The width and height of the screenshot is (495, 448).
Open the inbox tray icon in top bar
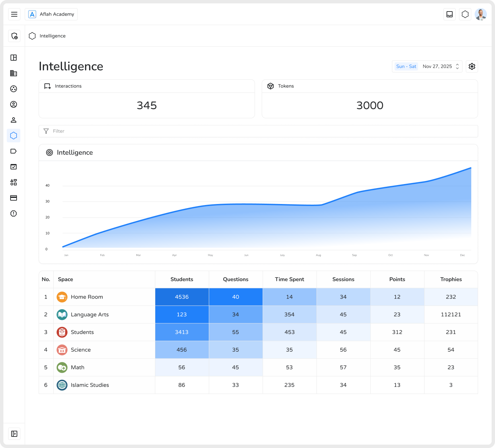[x=450, y=14]
